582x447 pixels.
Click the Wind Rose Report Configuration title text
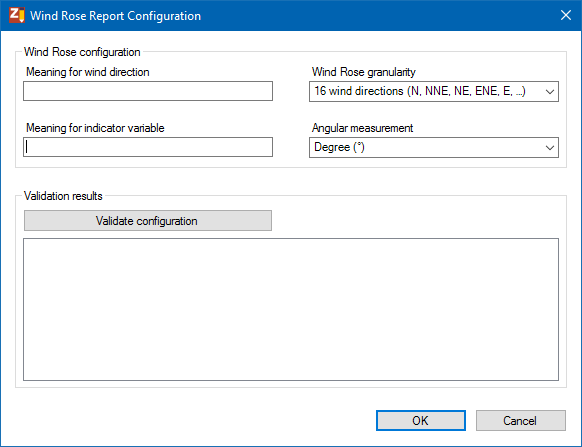coord(115,16)
